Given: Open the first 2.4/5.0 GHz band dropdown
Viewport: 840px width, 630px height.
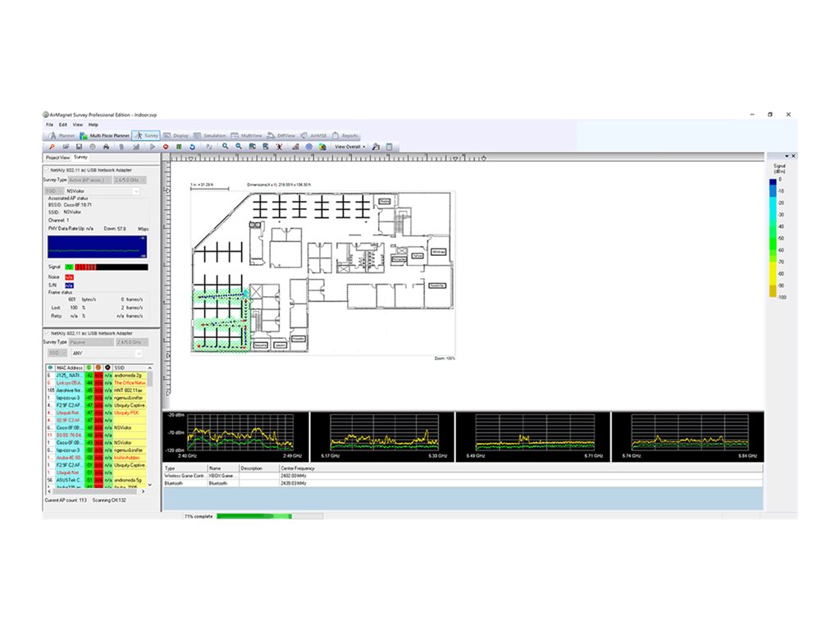Looking at the screenshot, I should coord(129,180).
